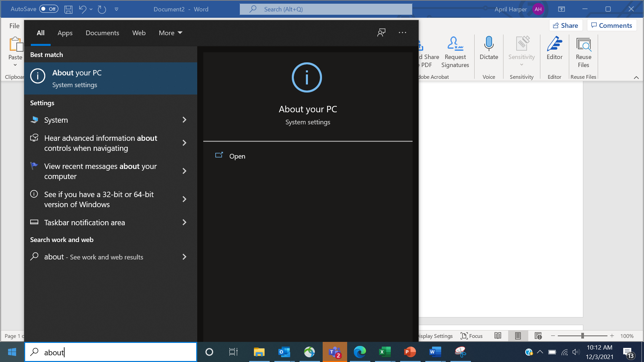Open the Windows Start button
The height and width of the screenshot is (362, 644).
click(12, 352)
